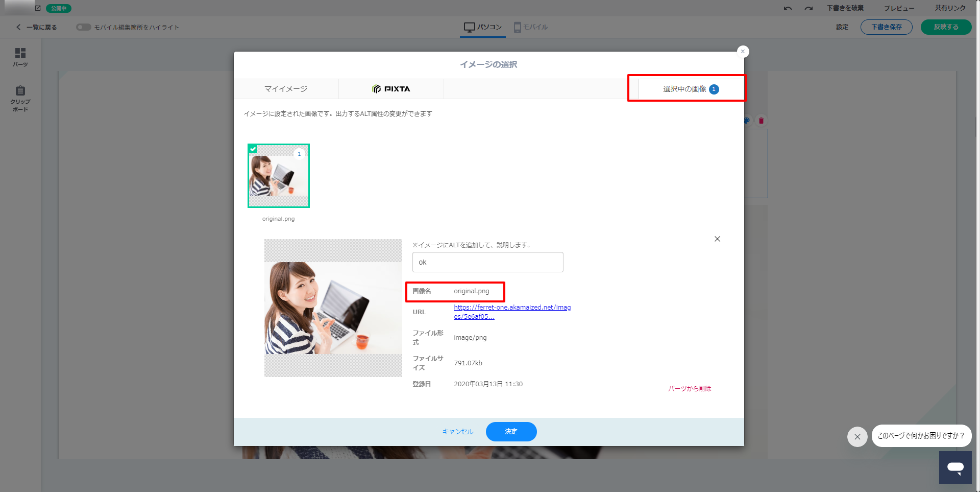
Task: Open the パーツ panel icon
Action: pos(20,57)
